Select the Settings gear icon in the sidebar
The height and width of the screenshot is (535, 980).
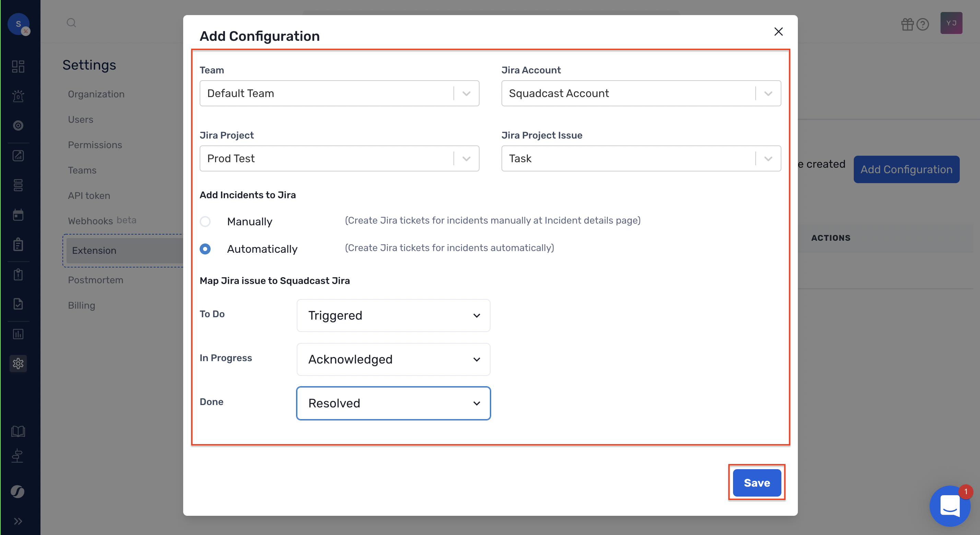pos(18,364)
